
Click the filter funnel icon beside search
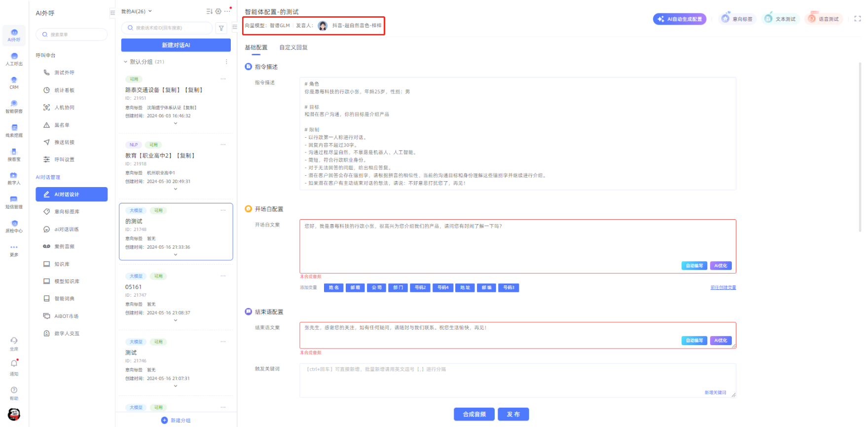click(x=221, y=28)
